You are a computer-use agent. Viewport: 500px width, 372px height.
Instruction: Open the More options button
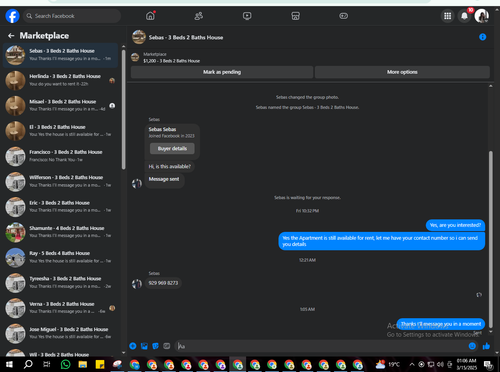click(402, 72)
